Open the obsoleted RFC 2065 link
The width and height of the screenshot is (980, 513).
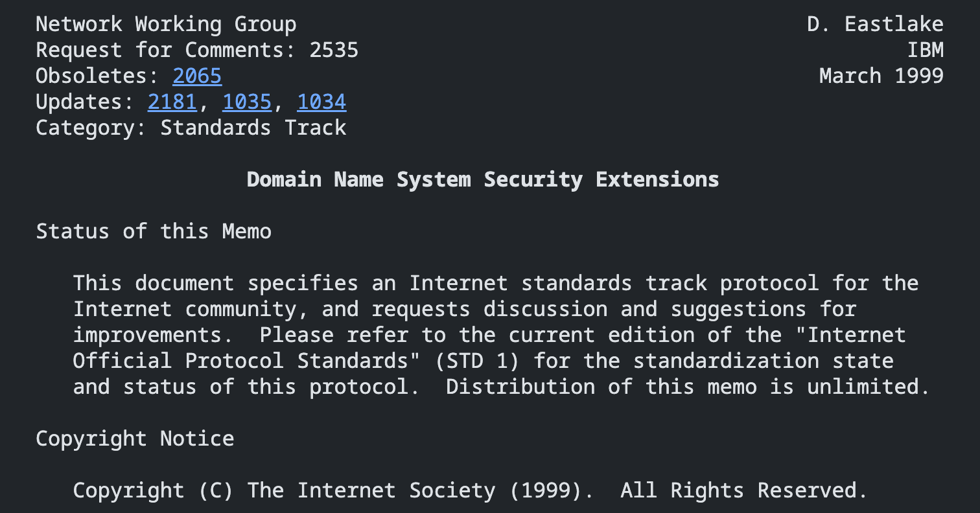197,76
